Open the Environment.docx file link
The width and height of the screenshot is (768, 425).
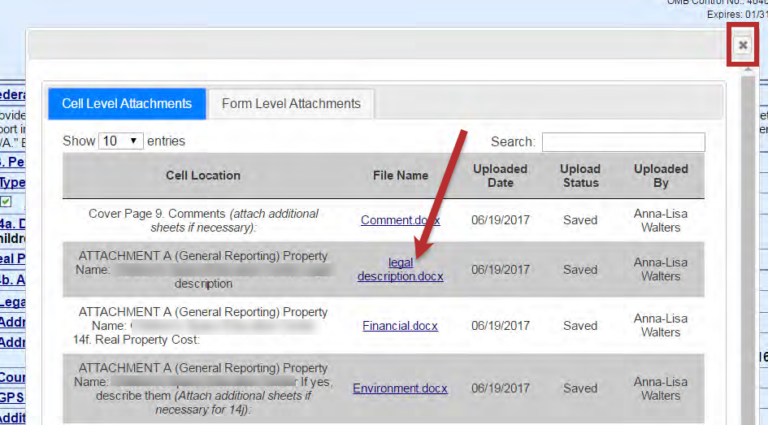(x=400, y=388)
